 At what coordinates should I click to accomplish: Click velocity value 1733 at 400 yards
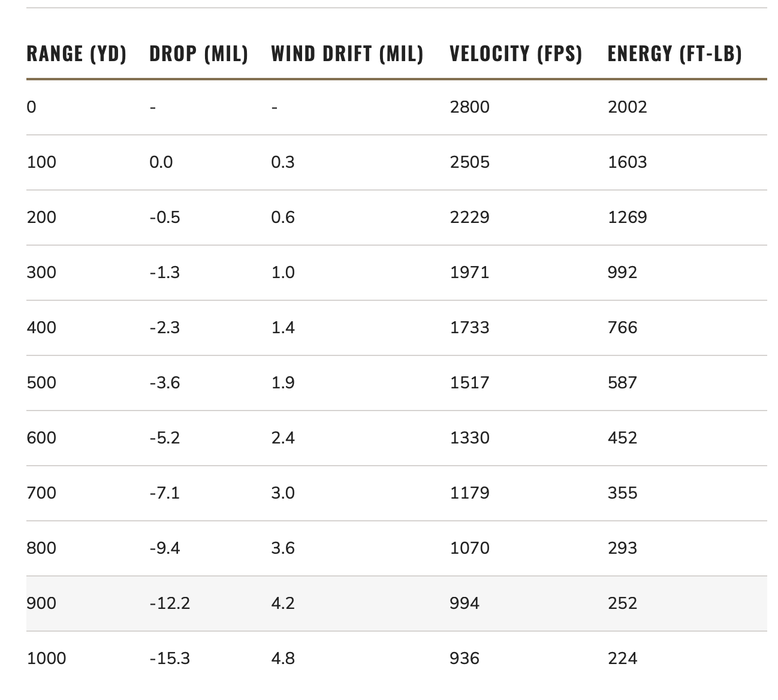tap(470, 328)
